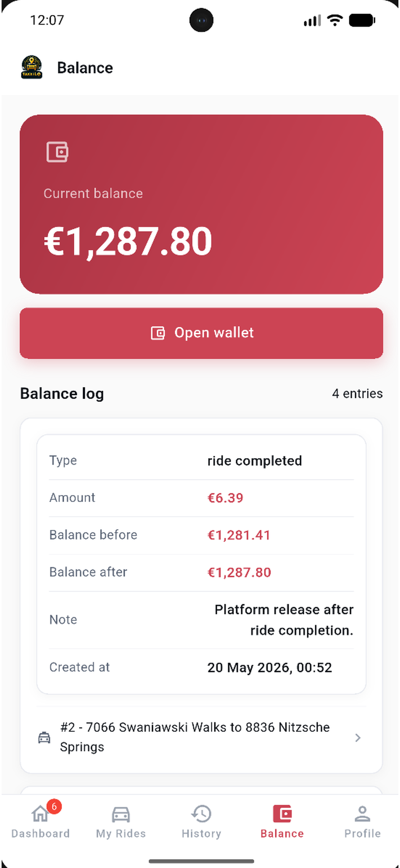Open My Rides car icon
Screen dimensions: 400x868
point(121,814)
